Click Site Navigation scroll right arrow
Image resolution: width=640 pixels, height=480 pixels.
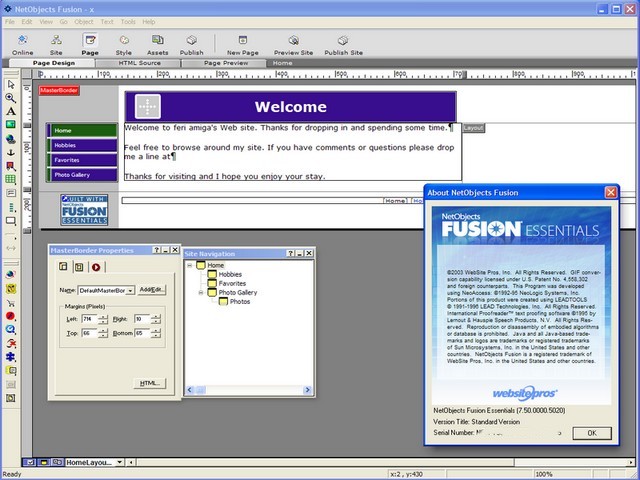307,390
